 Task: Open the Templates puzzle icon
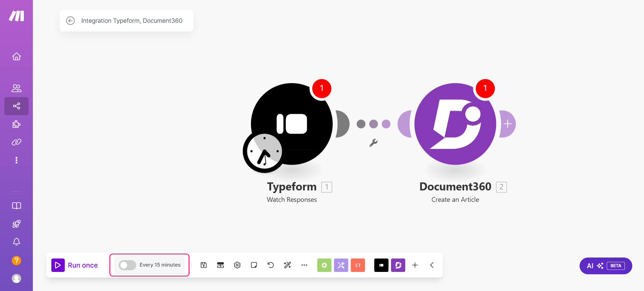coord(16,124)
